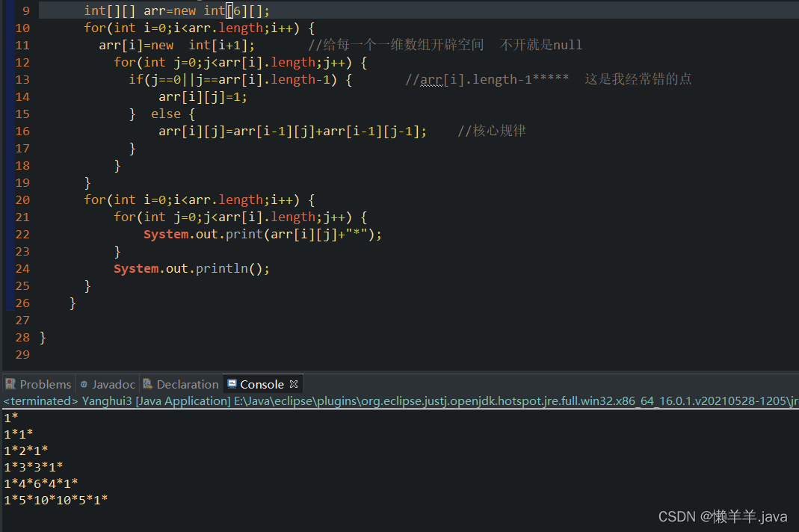Click console output line 1*5*10*10*5*1*
This screenshot has height=532, width=799.
point(56,500)
